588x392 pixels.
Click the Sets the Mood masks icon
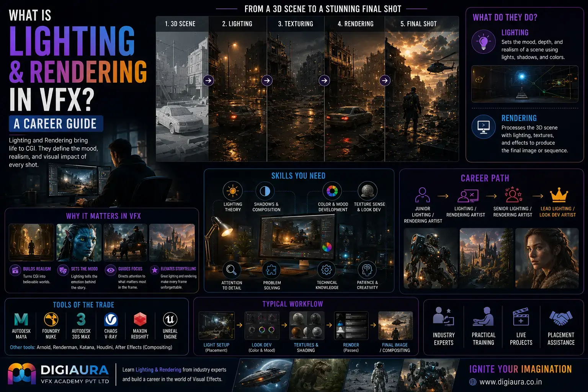click(62, 270)
